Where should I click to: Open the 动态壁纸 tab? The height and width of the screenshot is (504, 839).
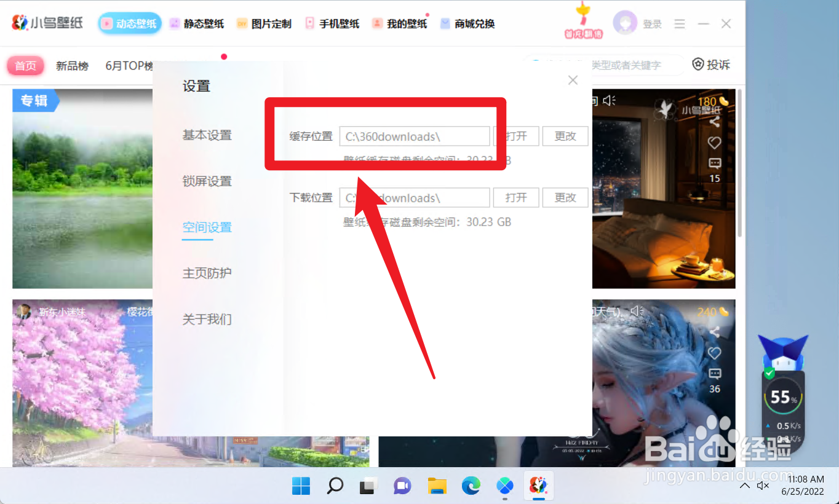pyautogui.click(x=130, y=24)
